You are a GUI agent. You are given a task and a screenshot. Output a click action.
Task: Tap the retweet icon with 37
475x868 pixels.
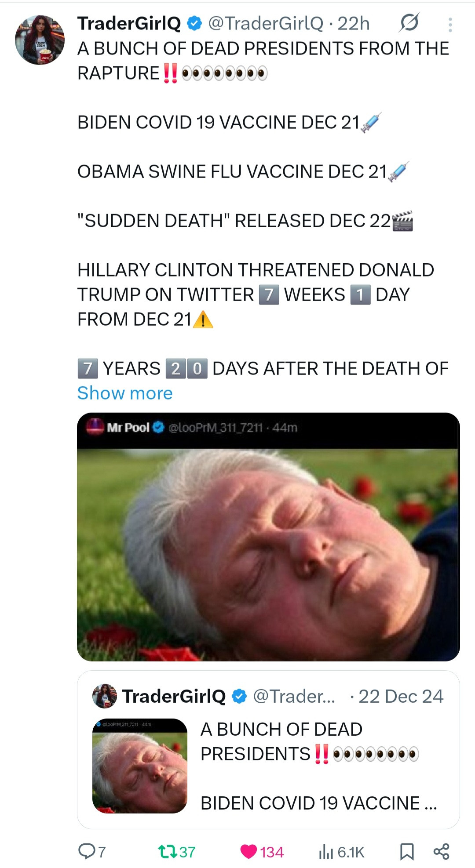tap(168, 852)
